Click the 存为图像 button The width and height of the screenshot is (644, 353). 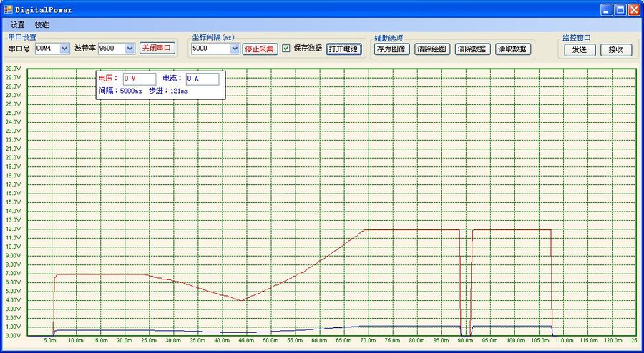pyautogui.click(x=392, y=49)
